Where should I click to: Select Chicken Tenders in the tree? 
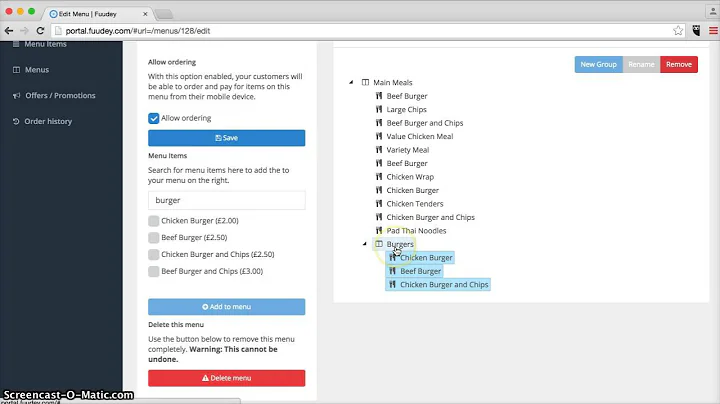[415, 204]
